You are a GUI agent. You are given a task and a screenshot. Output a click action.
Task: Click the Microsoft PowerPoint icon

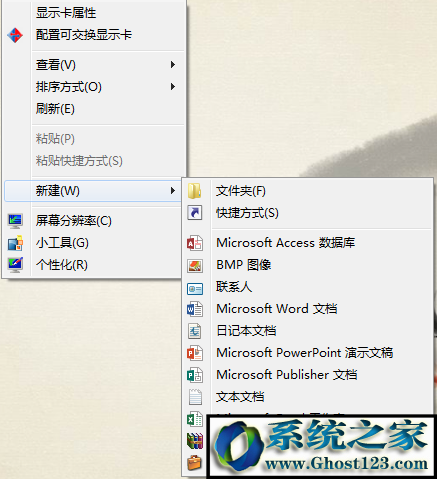coord(195,353)
